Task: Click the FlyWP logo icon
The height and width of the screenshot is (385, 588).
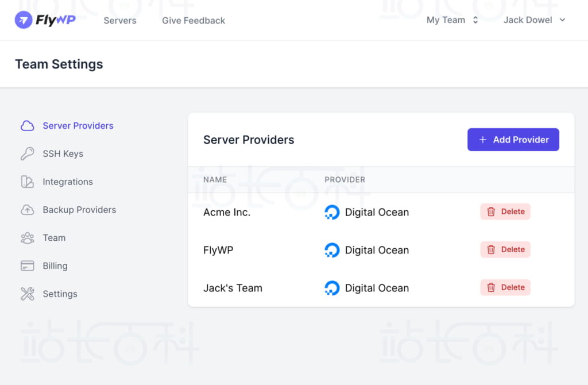Action: [24, 20]
